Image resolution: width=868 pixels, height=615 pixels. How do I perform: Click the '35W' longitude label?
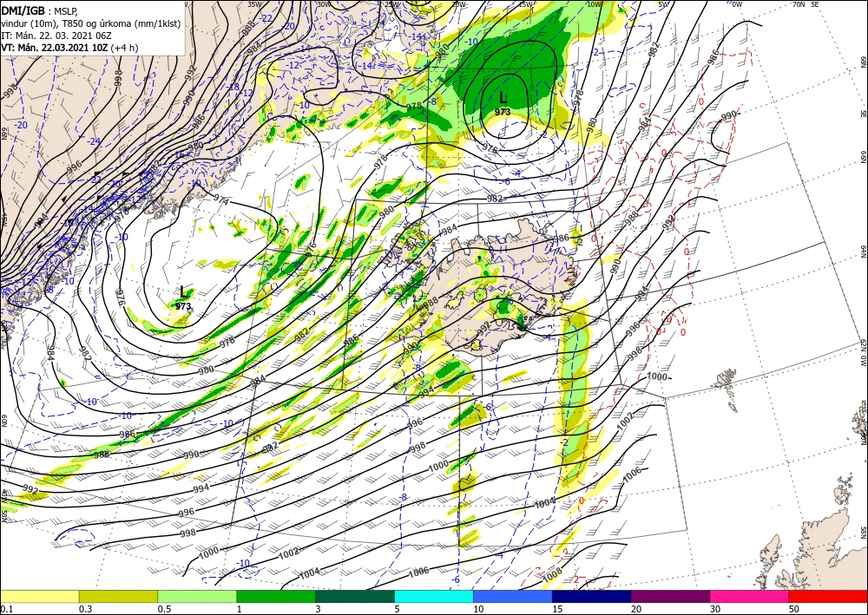(x=254, y=4)
